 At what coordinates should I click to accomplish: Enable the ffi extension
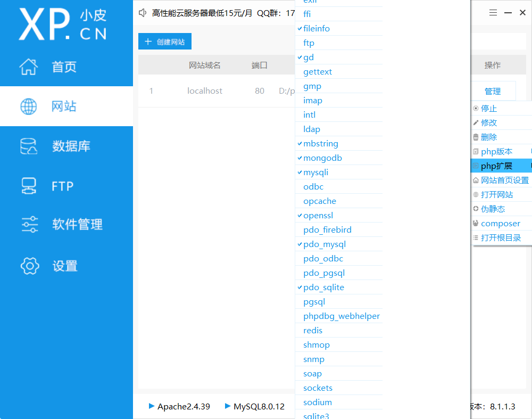point(339,14)
